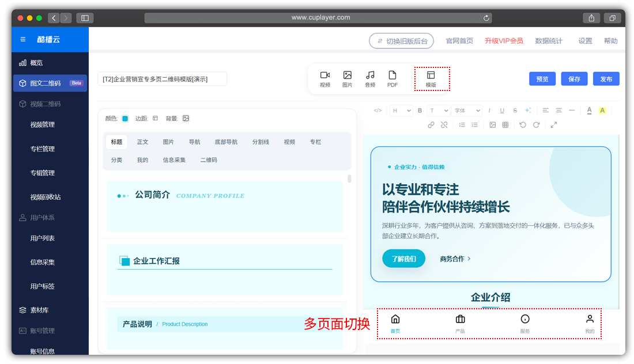Image resolution: width=634 pixels, height=364 pixels.
Task: Toggle source code view icon
Action: tap(378, 110)
